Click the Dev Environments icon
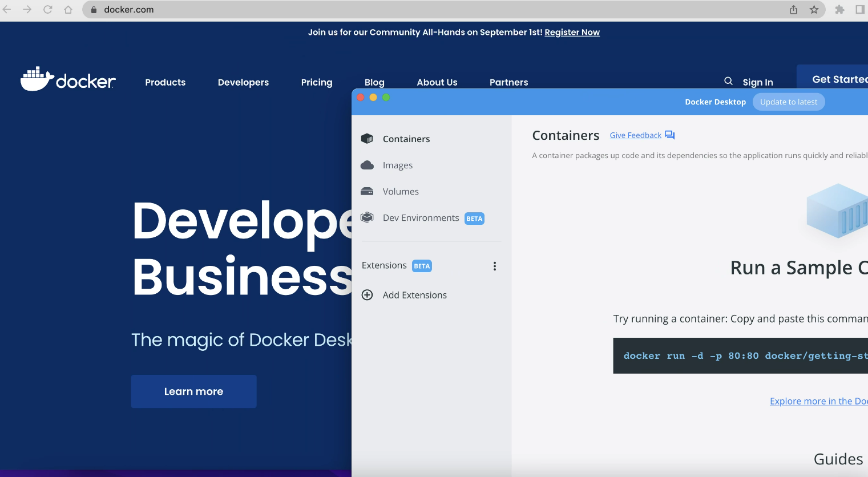This screenshot has width=868, height=477. (x=367, y=217)
